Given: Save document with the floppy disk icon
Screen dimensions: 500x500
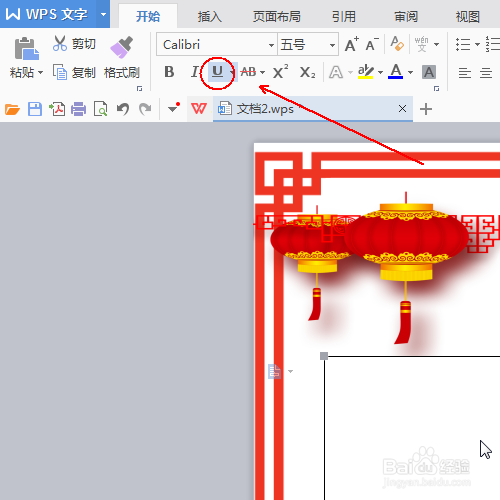Looking at the screenshot, I should 35,109.
